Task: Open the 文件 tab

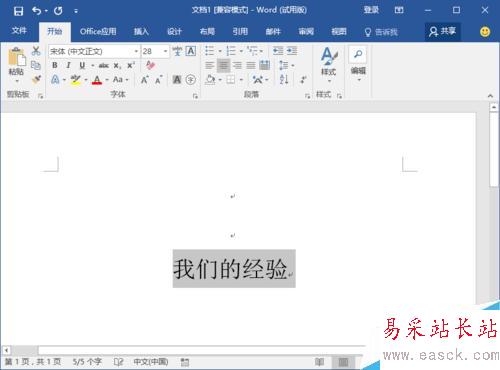Action: click(19, 31)
